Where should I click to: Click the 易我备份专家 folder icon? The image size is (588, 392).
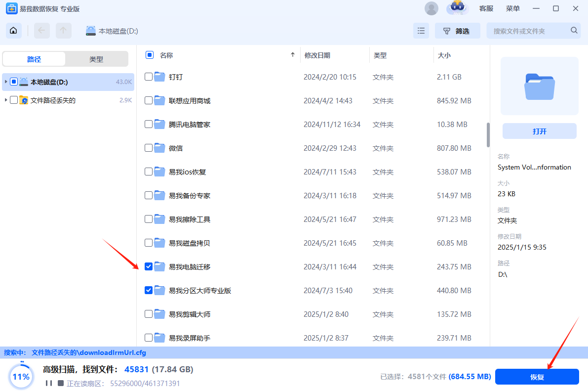160,195
